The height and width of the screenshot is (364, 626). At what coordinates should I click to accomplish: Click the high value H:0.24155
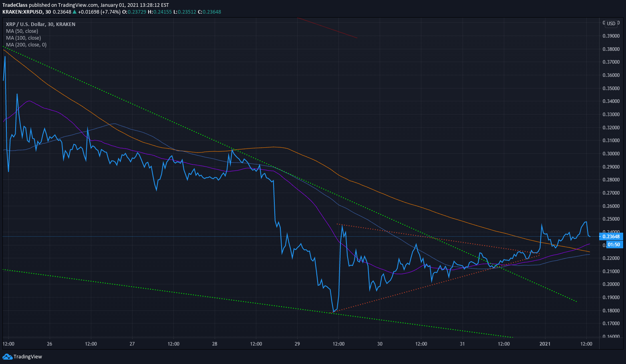(160, 12)
